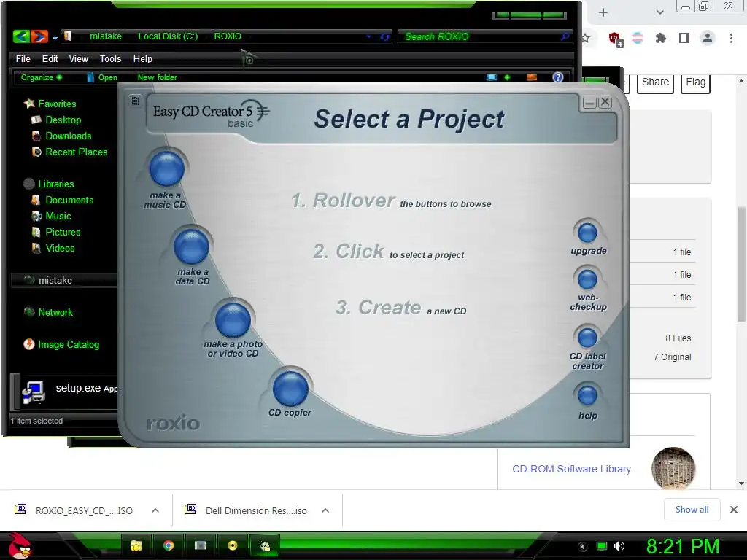Click the CD-ROM Software Library thumbnail image
Screen dimensions: 747x560
[673, 469]
